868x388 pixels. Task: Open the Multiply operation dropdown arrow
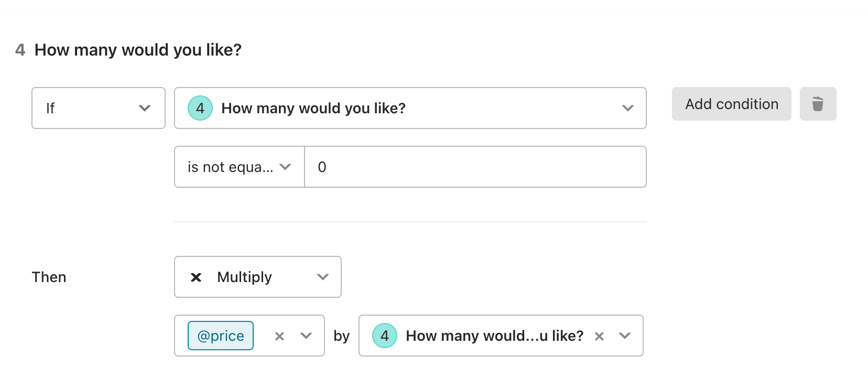323,277
